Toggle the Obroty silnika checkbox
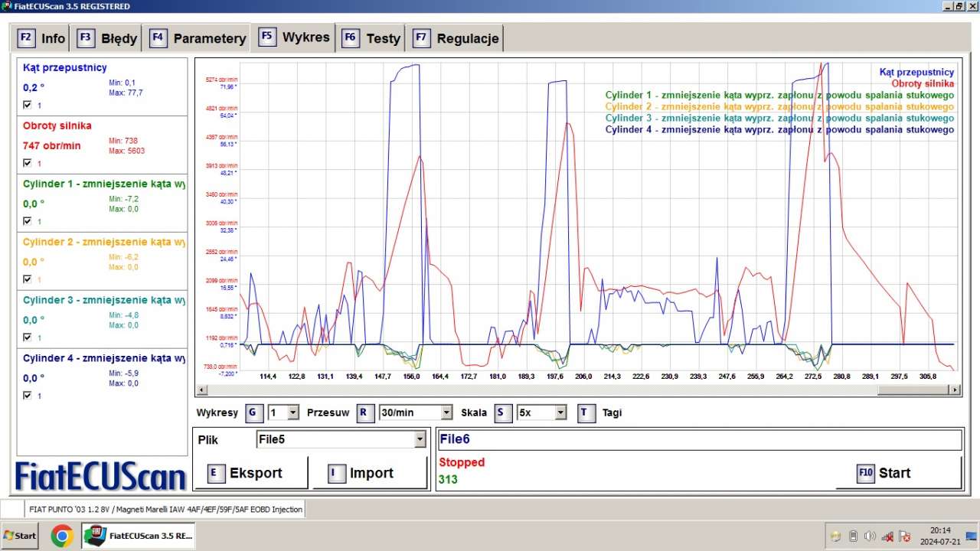 tap(28, 163)
